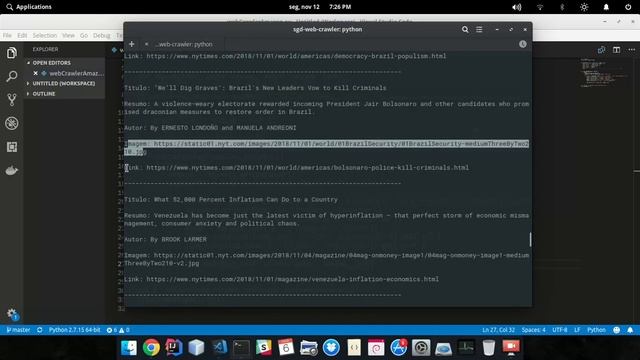Open Visual Studio Code from the dock
The height and width of the screenshot is (360, 640).
(x=219, y=348)
